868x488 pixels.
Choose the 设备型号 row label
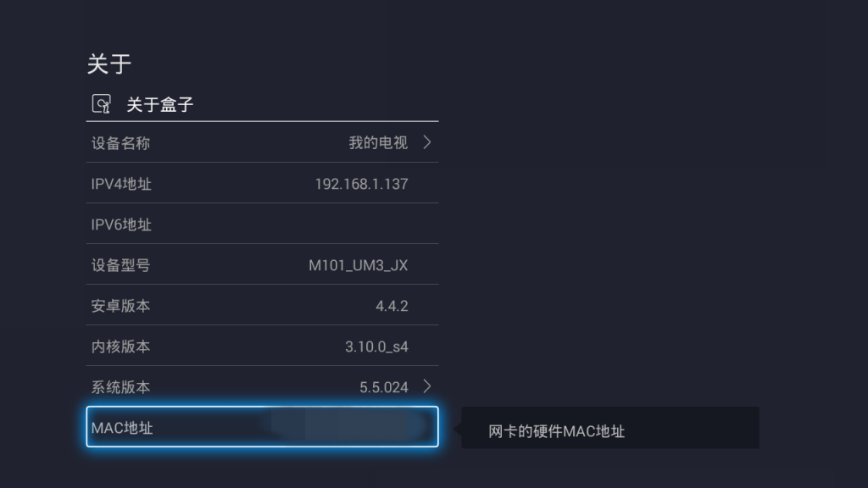click(120, 265)
